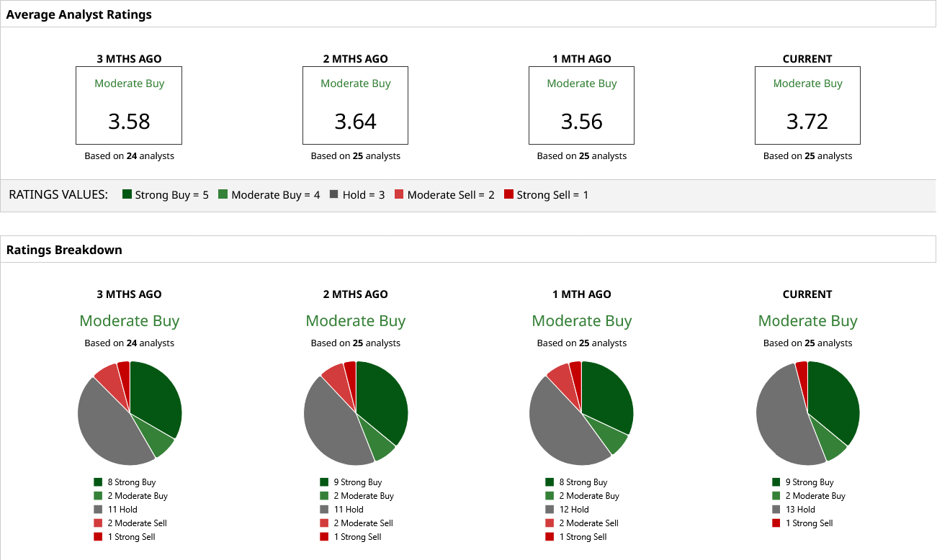This screenshot has width=937, height=560.
Task: Select the current 3.72 rating box
Action: (x=807, y=106)
